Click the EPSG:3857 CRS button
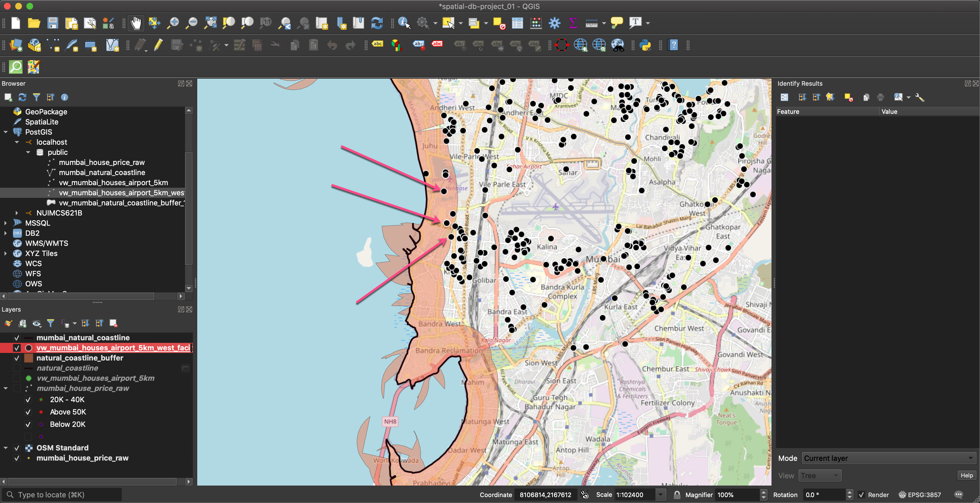The image size is (980, 503). (920, 495)
